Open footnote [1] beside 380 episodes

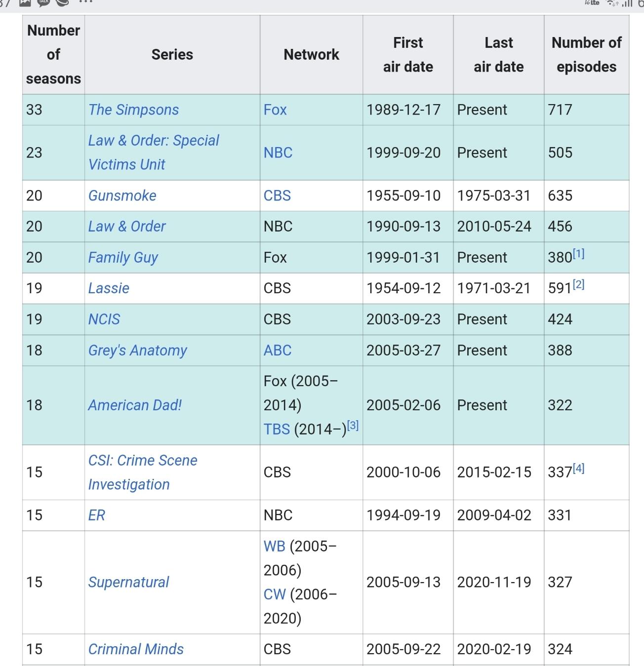coord(579,254)
